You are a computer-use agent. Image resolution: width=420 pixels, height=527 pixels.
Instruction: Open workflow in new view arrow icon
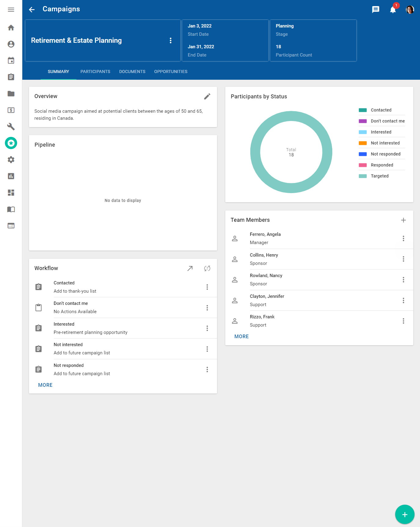(190, 268)
